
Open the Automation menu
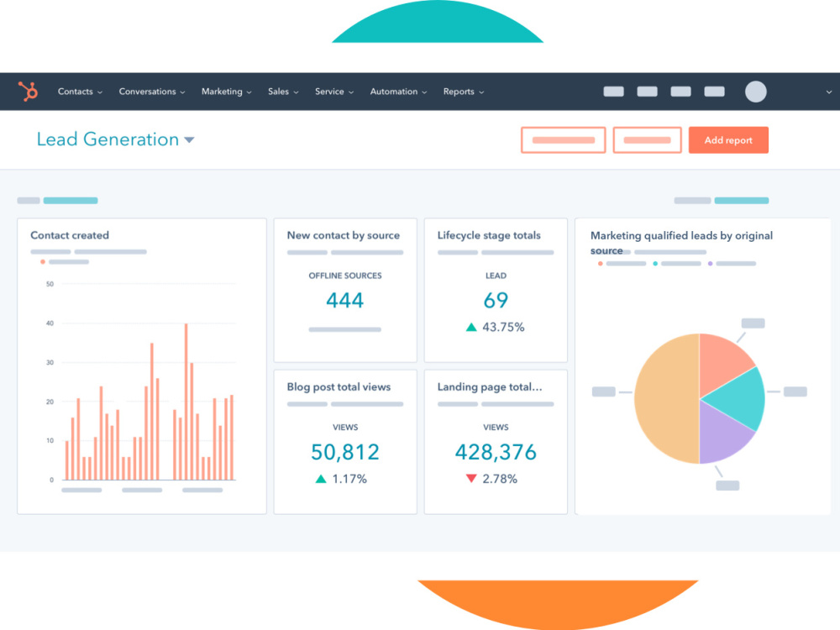(x=398, y=92)
